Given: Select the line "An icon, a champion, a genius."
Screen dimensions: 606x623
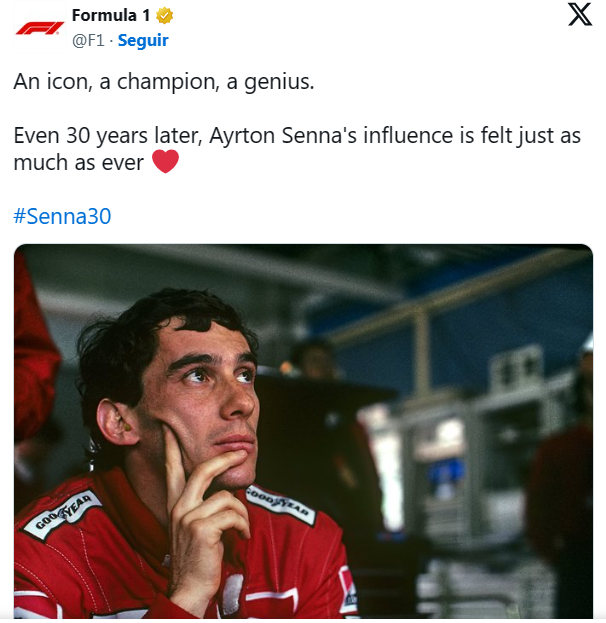Looking at the screenshot, I should 164,82.
